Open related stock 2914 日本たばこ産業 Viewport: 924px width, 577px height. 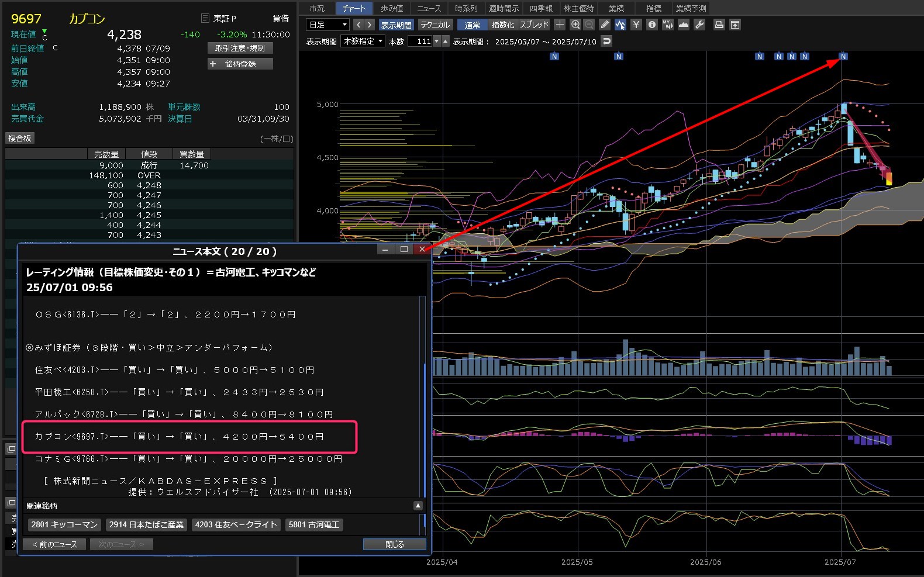click(146, 524)
